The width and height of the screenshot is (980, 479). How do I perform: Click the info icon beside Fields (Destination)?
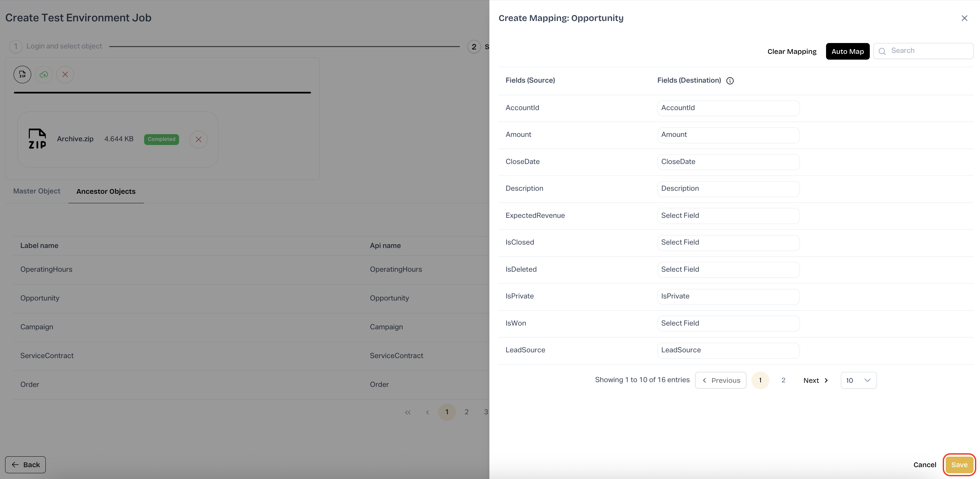pos(730,81)
